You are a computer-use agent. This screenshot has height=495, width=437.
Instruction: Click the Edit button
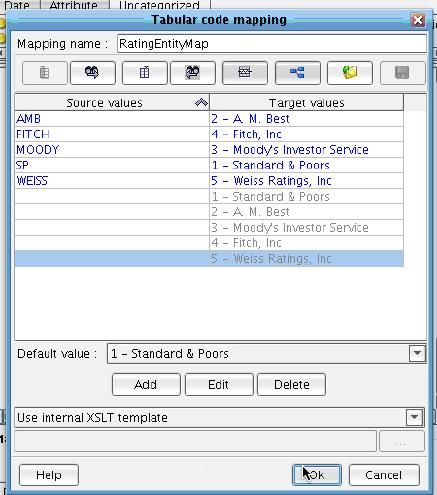219,385
